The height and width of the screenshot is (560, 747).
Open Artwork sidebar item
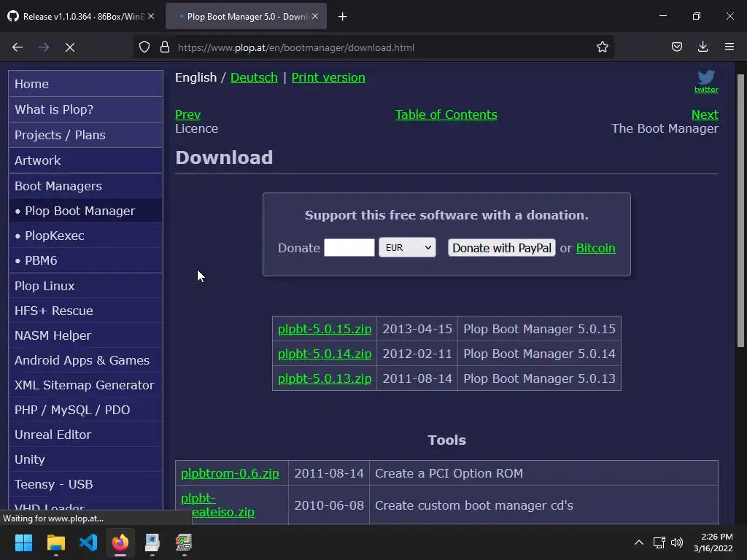point(86,160)
